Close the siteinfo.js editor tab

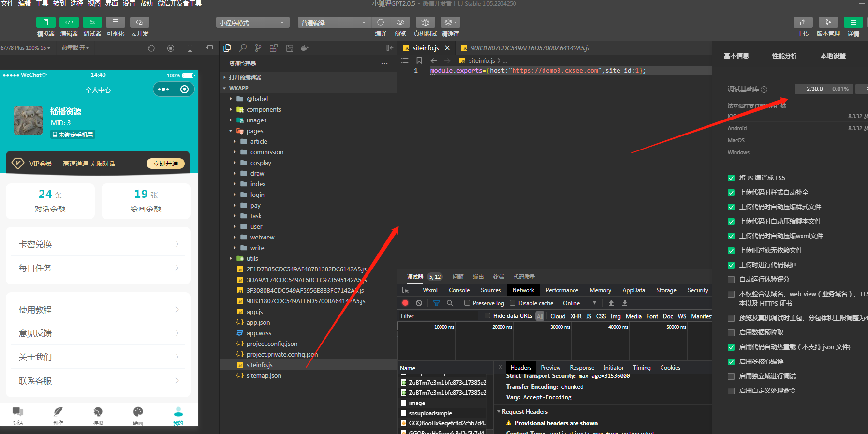447,48
